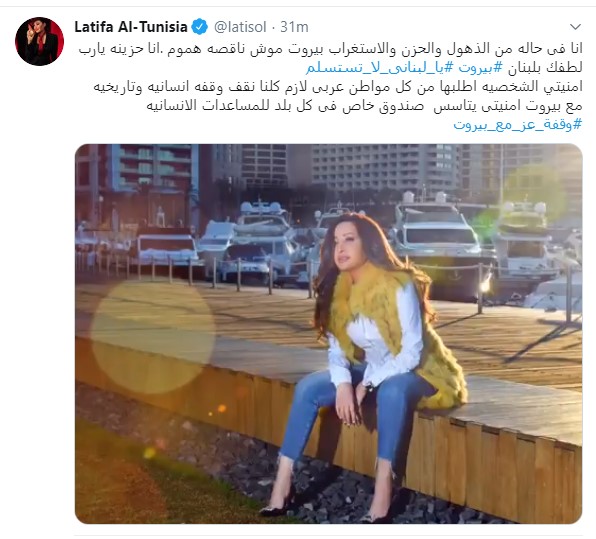Click the @latisol handle

pyautogui.click(x=240, y=27)
